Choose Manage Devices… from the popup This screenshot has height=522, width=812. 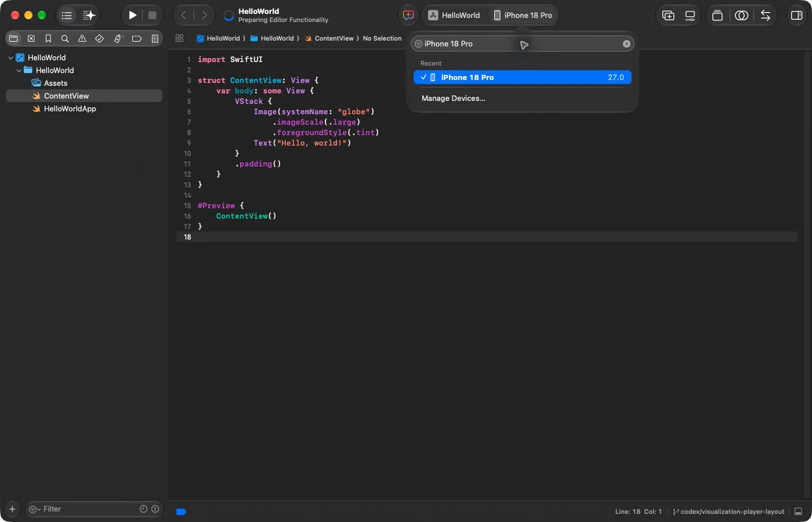pos(453,98)
